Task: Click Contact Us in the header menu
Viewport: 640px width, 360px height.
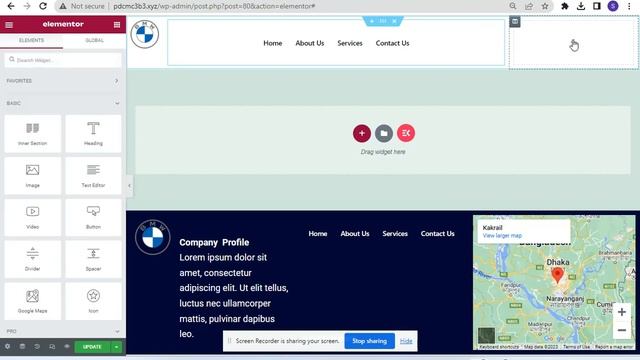Action: pyautogui.click(x=392, y=43)
